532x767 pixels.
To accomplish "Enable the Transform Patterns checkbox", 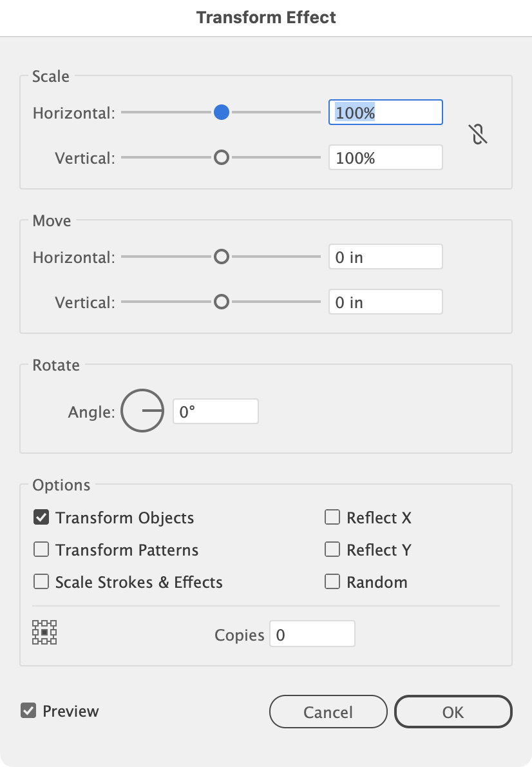I will [41, 549].
